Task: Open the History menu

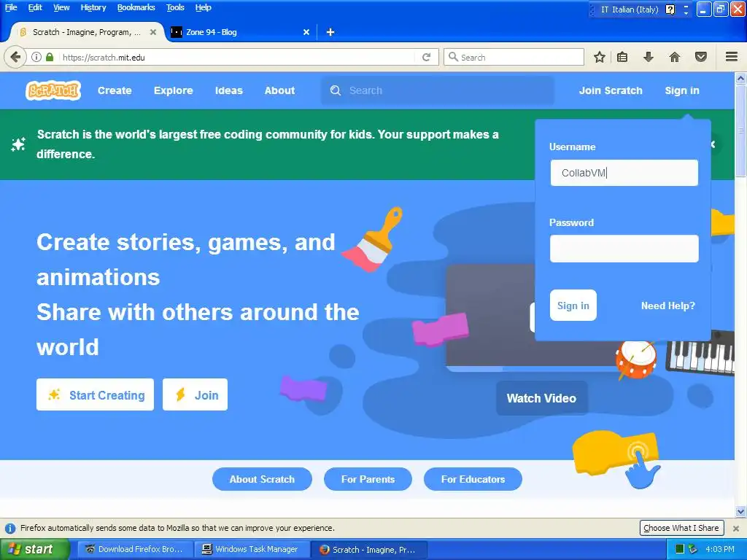Action: pyautogui.click(x=93, y=7)
